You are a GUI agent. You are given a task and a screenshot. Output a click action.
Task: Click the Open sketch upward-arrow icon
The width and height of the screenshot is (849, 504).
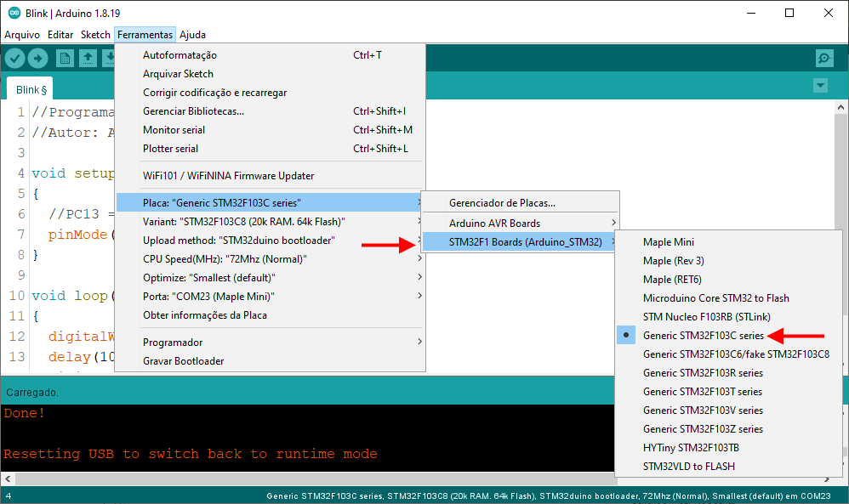click(x=88, y=59)
